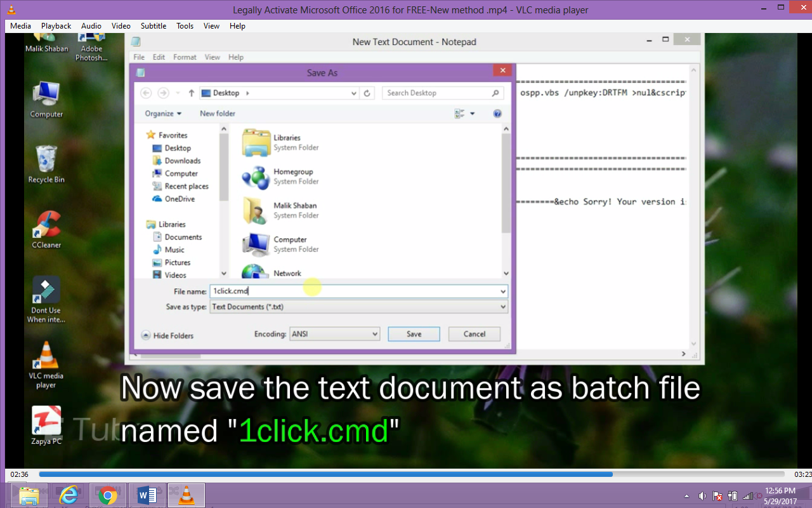Viewport: 812px width, 508px height.
Task: Click the Computer desktop icon
Action: pos(46,100)
